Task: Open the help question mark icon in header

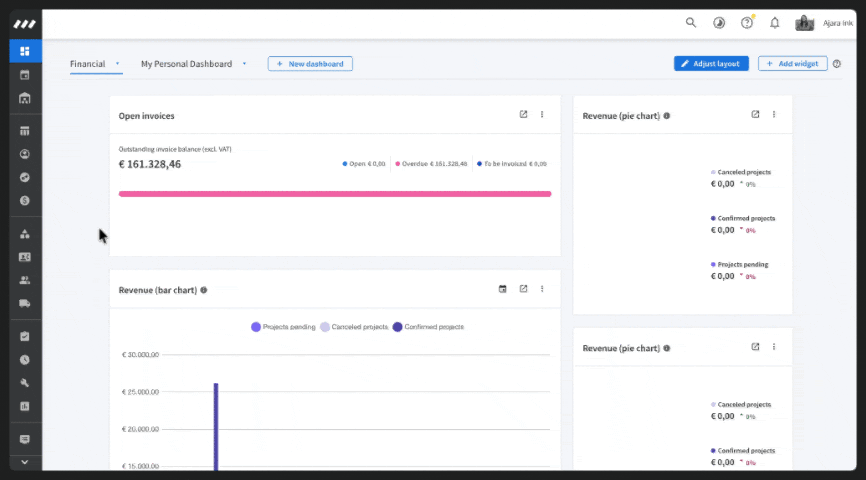Action: (747, 23)
